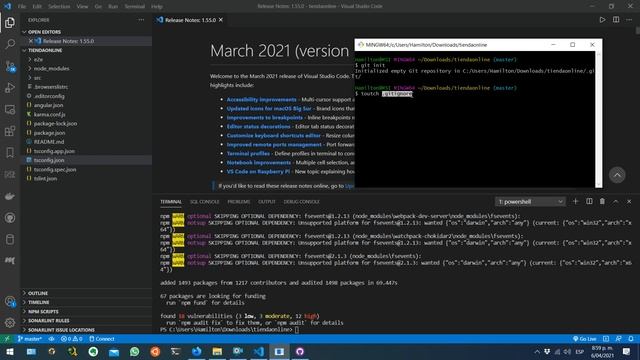640x360 pixels.
Task: Open Improvements to breakpoints link
Action: click(x=264, y=118)
